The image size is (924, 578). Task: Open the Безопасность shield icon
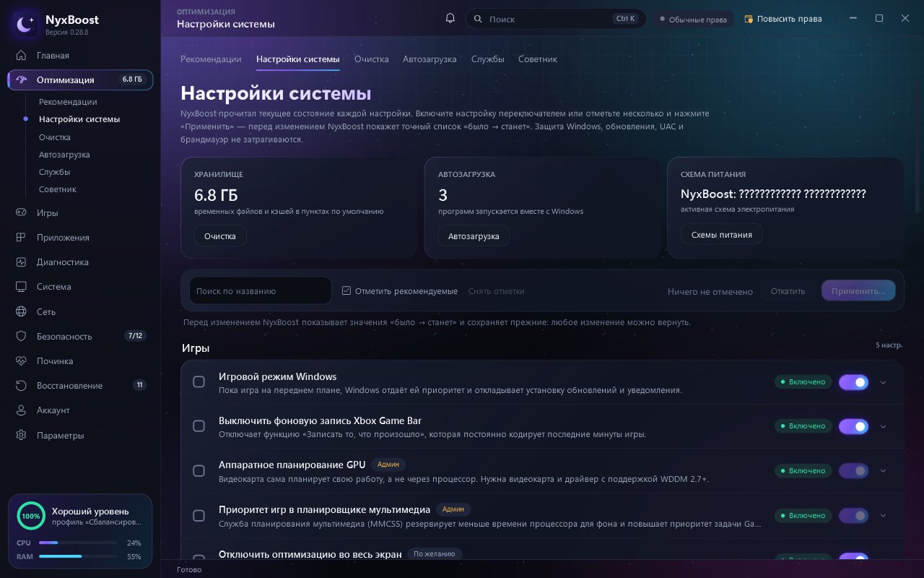point(22,337)
